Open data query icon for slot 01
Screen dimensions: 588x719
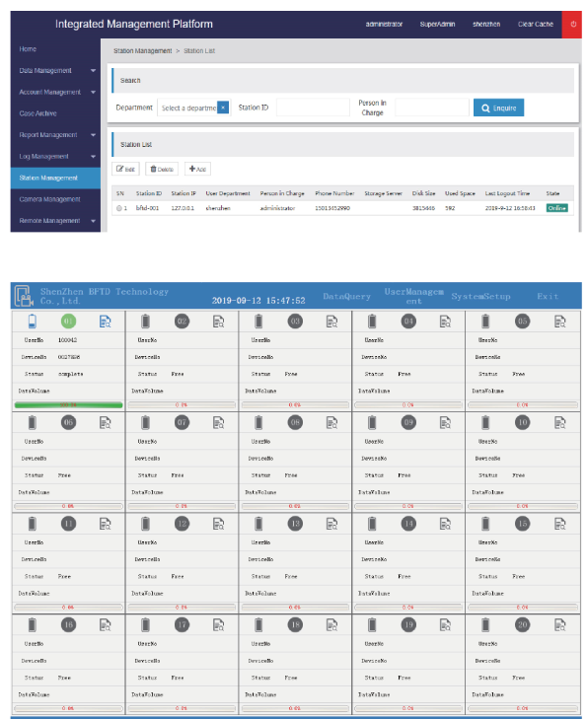point(105,322)
